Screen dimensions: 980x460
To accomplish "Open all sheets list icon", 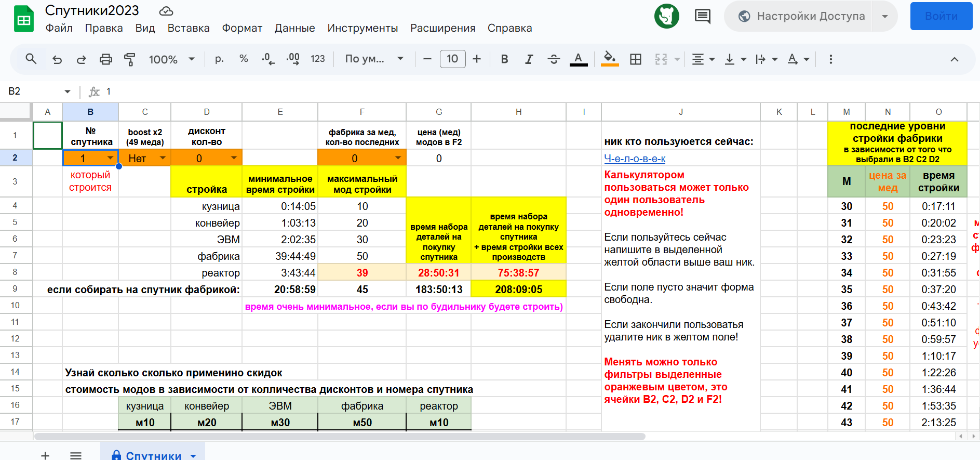I will tap(76, 455).
